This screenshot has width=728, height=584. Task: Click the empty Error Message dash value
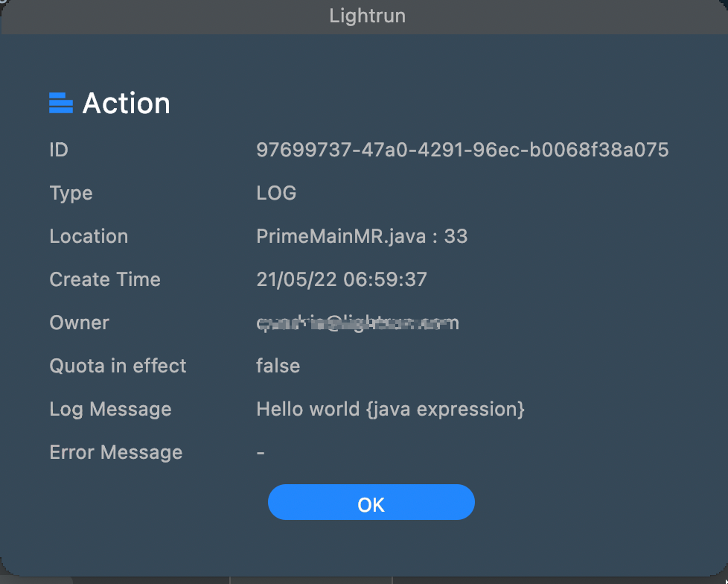[261, 452]
